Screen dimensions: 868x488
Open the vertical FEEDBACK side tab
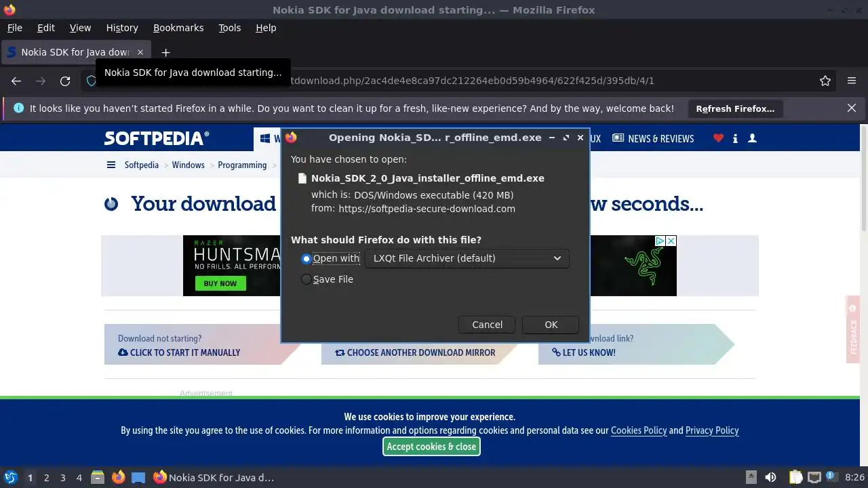(x=853, y=329)
